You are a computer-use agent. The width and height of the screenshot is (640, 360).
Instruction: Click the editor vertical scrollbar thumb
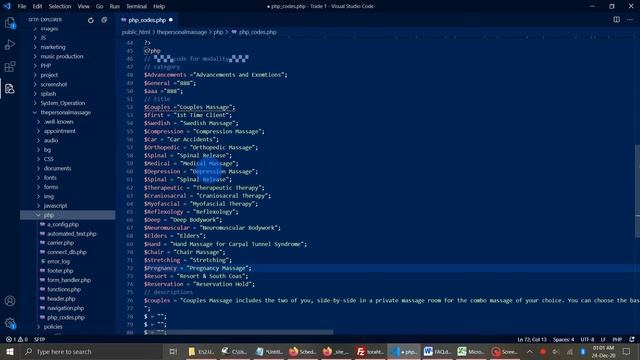pyautogui.click(x=637, y=191)
